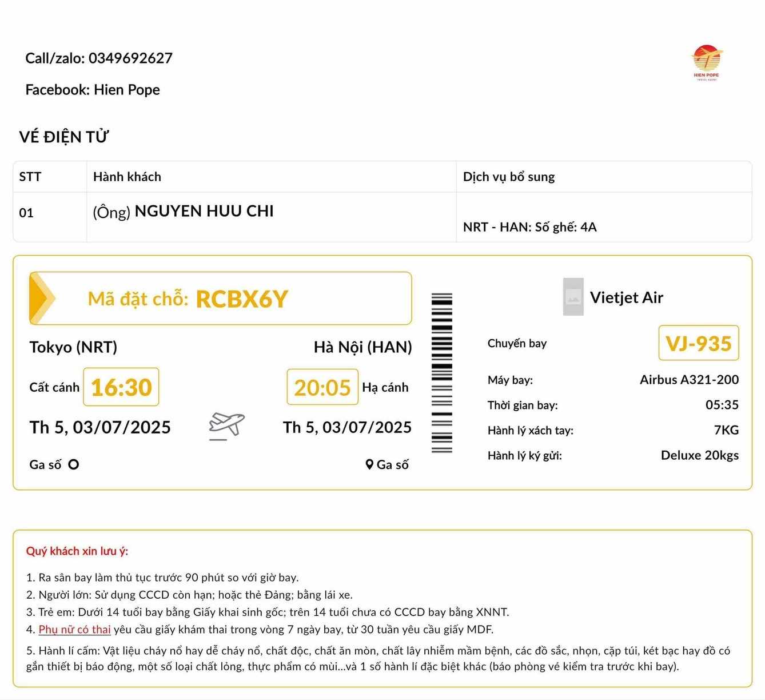765x700 pixels.
Task: Click the 16:30 departure time box
Action: 121,387
